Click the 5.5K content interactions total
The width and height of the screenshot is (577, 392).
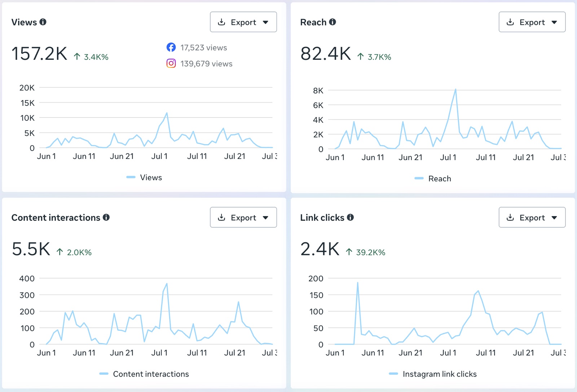pos(31,249)
